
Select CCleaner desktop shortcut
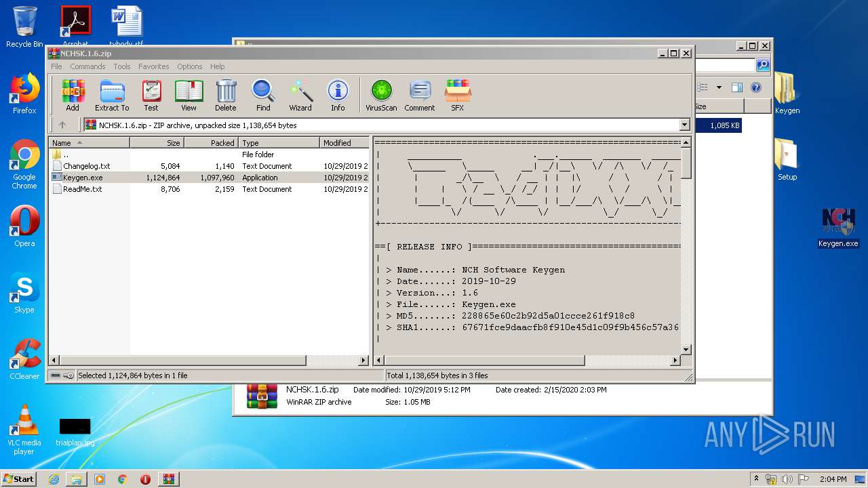click(x=24, y=359)
